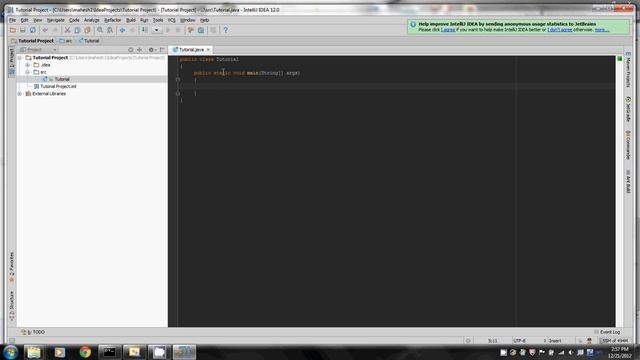
Task: Click the Replace toolbar icon
Action: 110,30
